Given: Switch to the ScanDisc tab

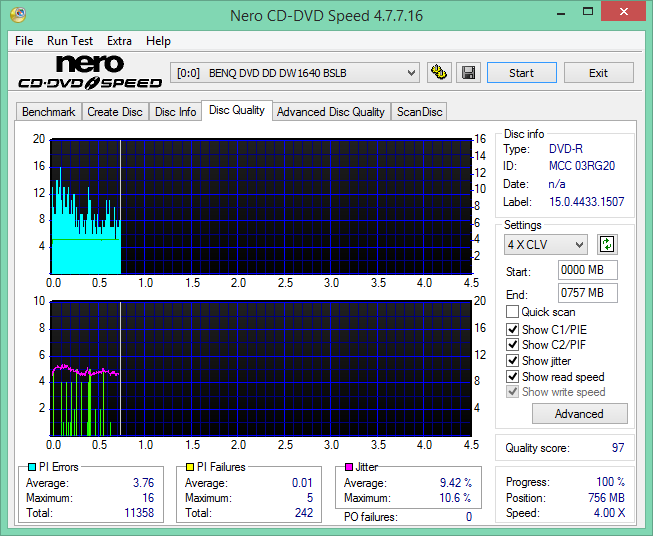Looking at the screenshot, I should pos(419,112).
